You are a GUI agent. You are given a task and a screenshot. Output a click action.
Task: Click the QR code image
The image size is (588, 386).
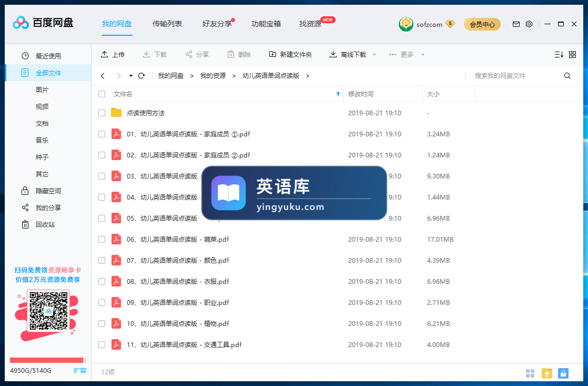point(48,311)
